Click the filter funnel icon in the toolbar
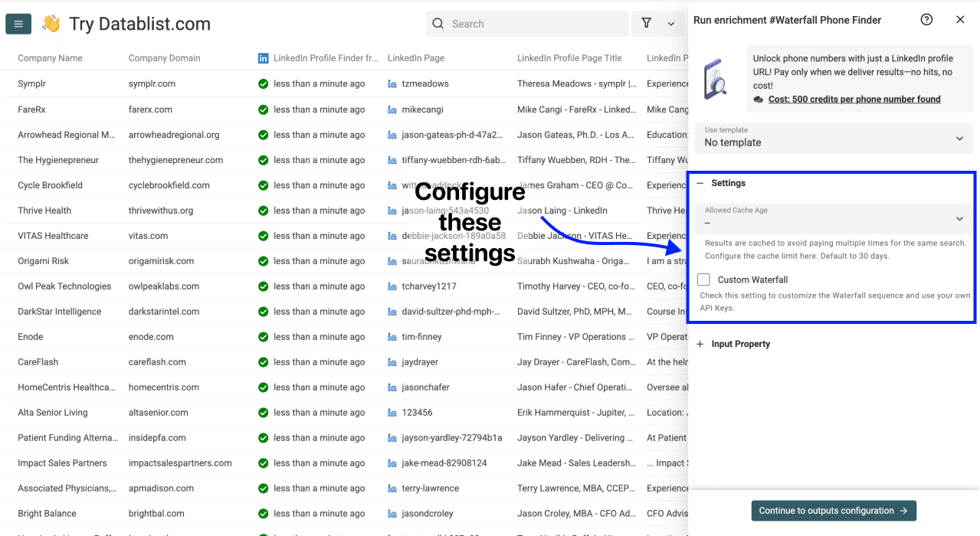 (x=646, y=24)
